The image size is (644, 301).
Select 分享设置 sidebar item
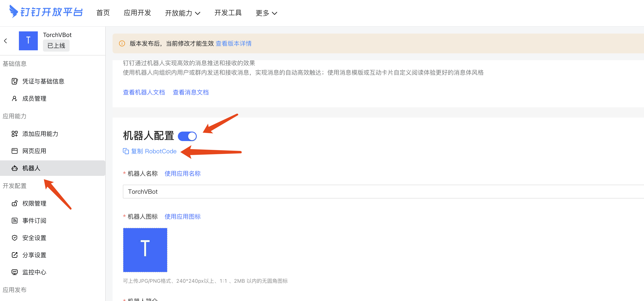pos(52,255)
